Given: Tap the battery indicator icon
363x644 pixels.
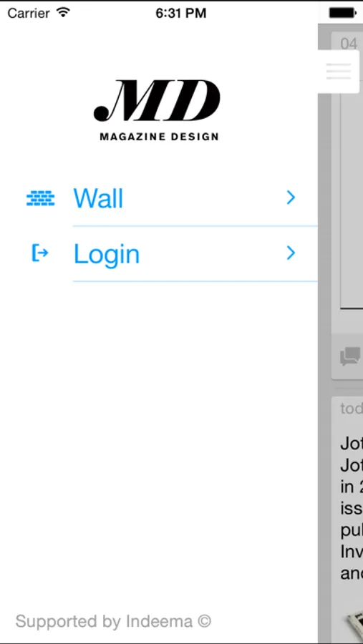Looking at the screenshot, I should click(x=343, y=13).
